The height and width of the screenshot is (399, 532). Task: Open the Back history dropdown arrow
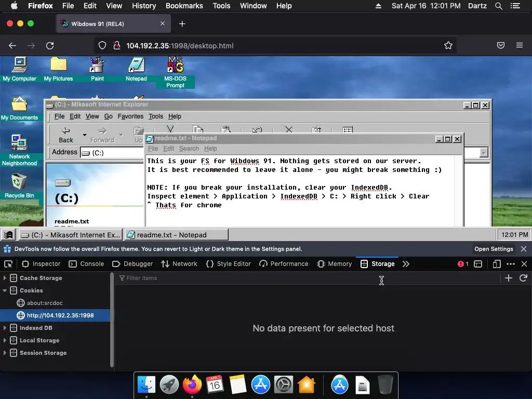click(85, 135)
